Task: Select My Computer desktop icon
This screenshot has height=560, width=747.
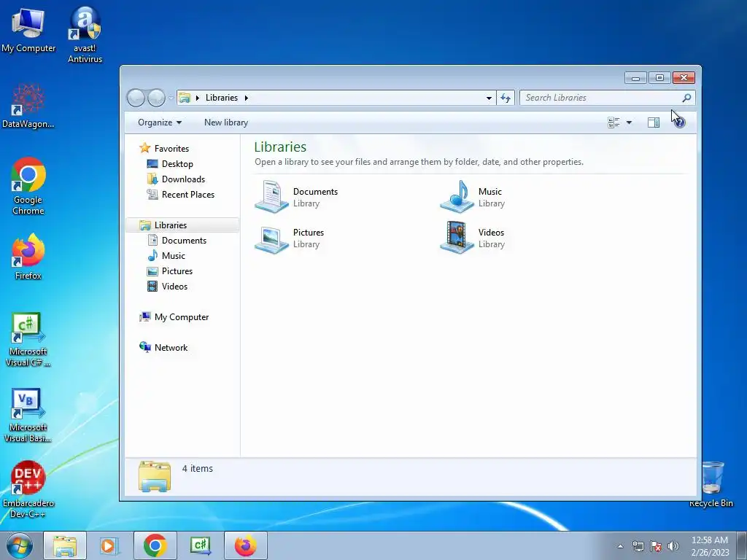Action: [28, 29]
